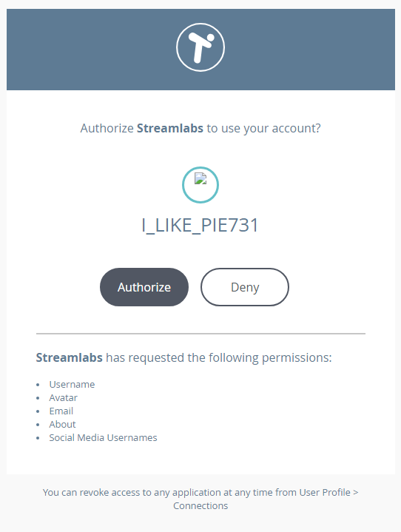Select the About permission entry
This screenshot has width=401, height=532.
pyautogui.click(x=62, y=424)
